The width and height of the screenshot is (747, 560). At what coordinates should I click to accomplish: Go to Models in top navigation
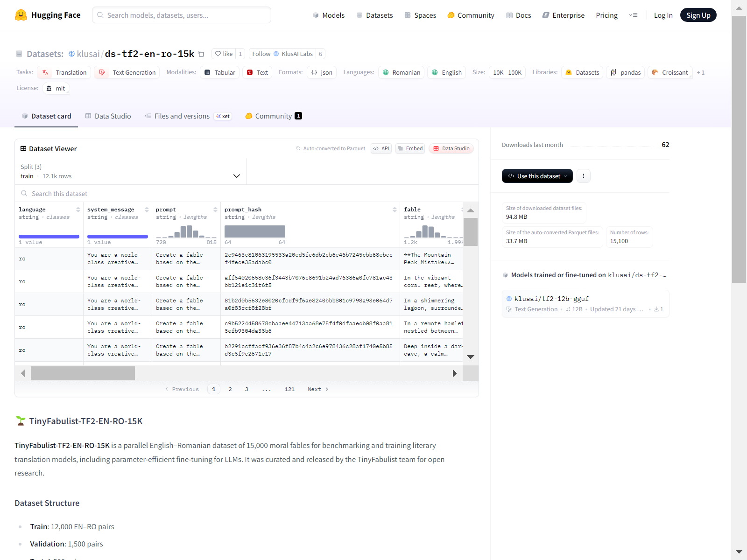click(x=328, y=15)
